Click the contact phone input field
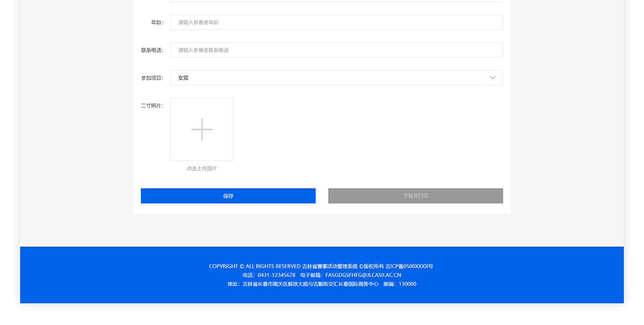Image resolution: width=644 pixels, height=325 pixels. click(x=336, y=50)
